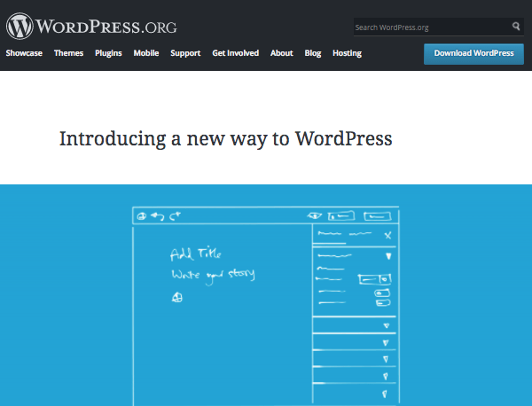The height and width of the screenshot is (406, 532).
Task: Open the Blog link
Action: pyautogui.click(x=313, y=53)
